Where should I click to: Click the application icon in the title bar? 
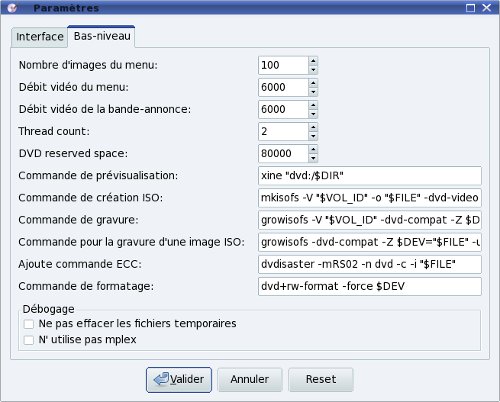click(12, 8)
